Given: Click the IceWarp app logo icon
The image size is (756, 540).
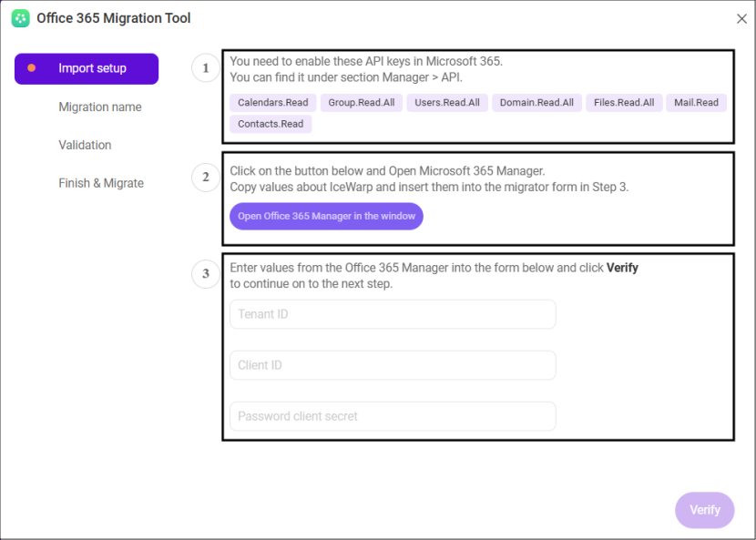Looking at the screenshot, I should click(x=20, y=18).
